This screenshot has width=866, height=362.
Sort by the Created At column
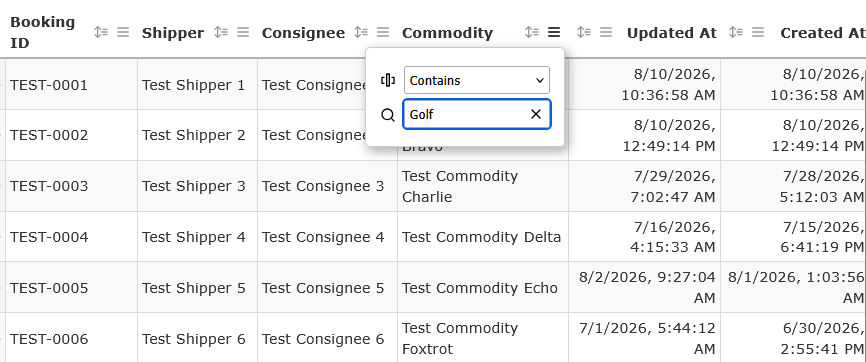pyautogui.click(x=735, y=33)
